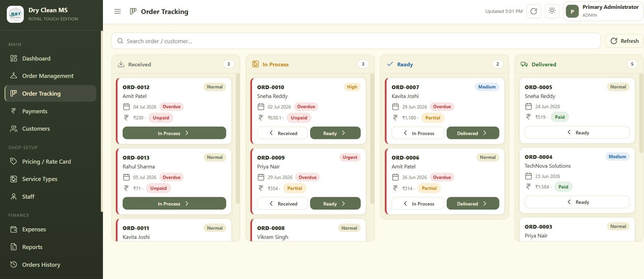Click customer name TechNova Solutions
Image resolution: width=644 pixels, height=279 pixels.
click(x=548, y=166)
